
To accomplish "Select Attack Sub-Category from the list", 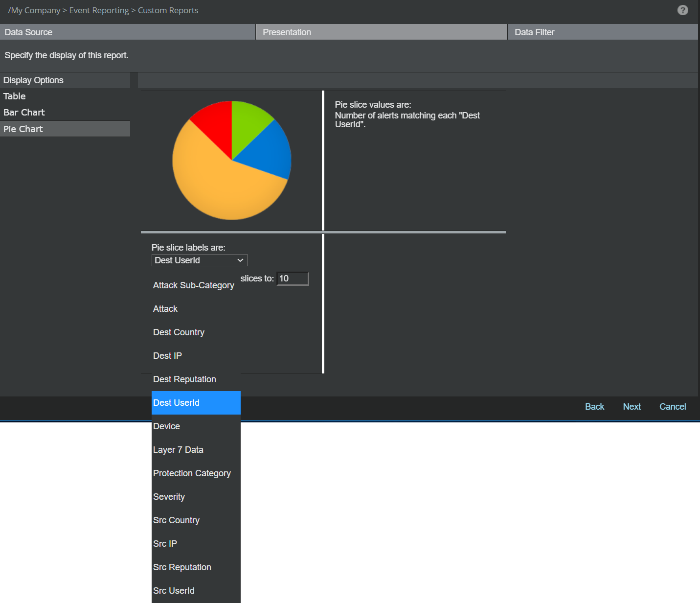I will (196, 285).
